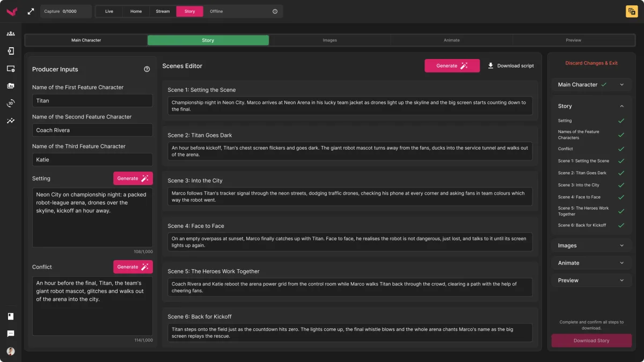Open the 3D rotation sidebar icon

pos(11,104)
